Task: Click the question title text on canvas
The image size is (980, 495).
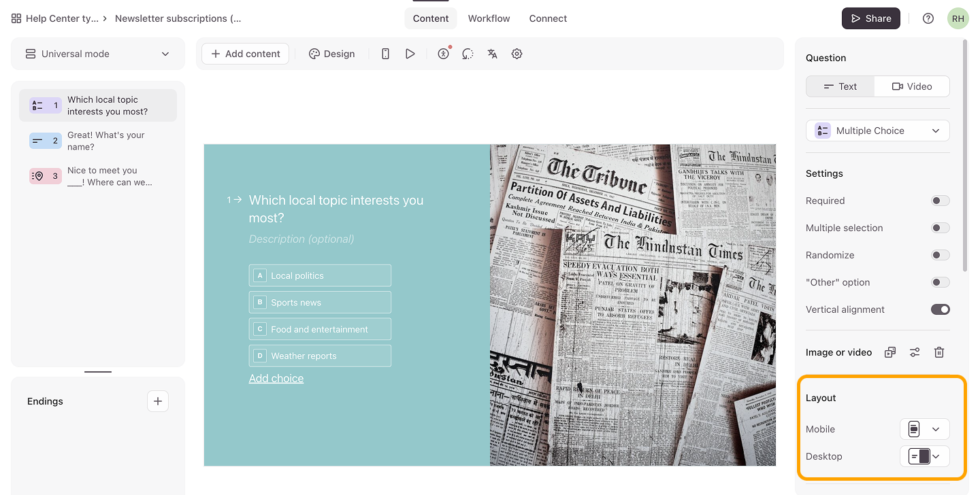Action: (x=336, y=209)
